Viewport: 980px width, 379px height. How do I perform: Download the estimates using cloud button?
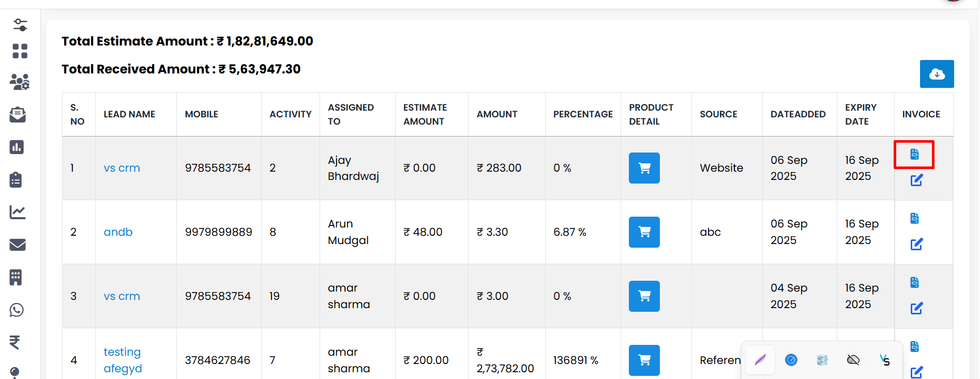[x=937, y=74]
